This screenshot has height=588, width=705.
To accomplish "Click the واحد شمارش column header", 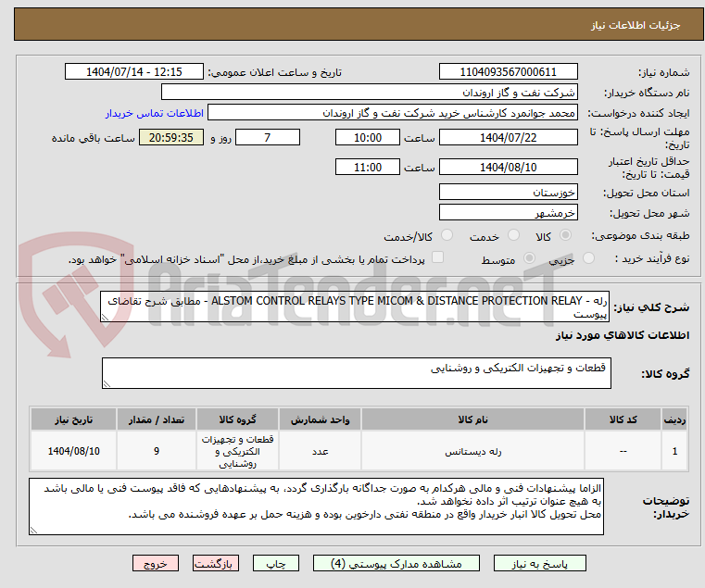I will (x=320, y=419).
